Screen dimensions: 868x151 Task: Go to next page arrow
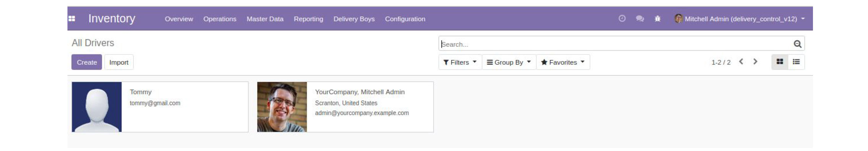coord(755,62)
